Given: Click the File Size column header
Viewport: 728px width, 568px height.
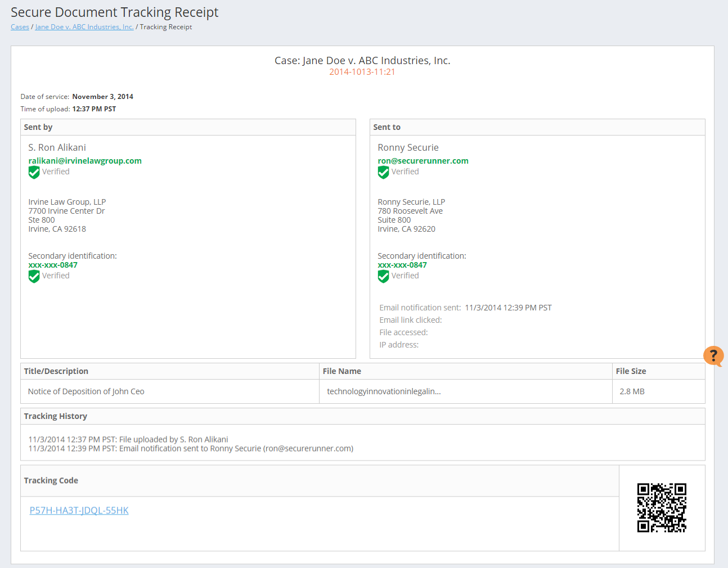Looking at the screenshot, I should click(x=631, y=371).
